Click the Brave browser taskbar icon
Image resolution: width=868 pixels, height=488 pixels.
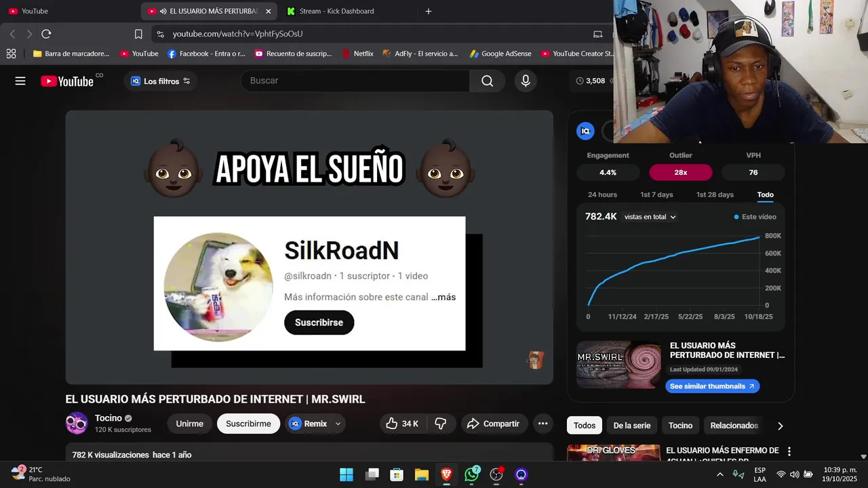(x=446, y=474)
